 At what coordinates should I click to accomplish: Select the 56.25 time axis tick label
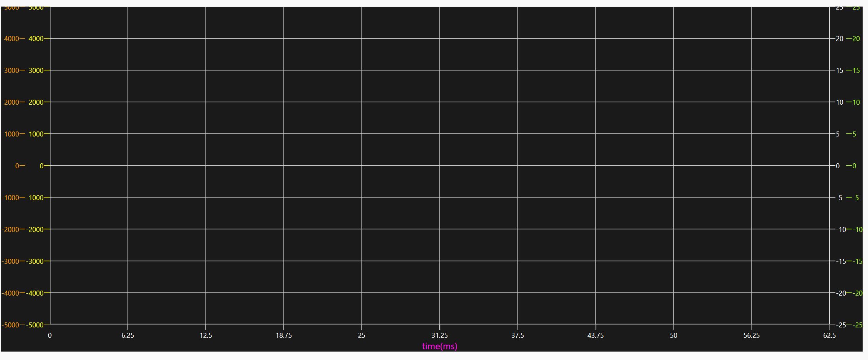coord(751,335)
